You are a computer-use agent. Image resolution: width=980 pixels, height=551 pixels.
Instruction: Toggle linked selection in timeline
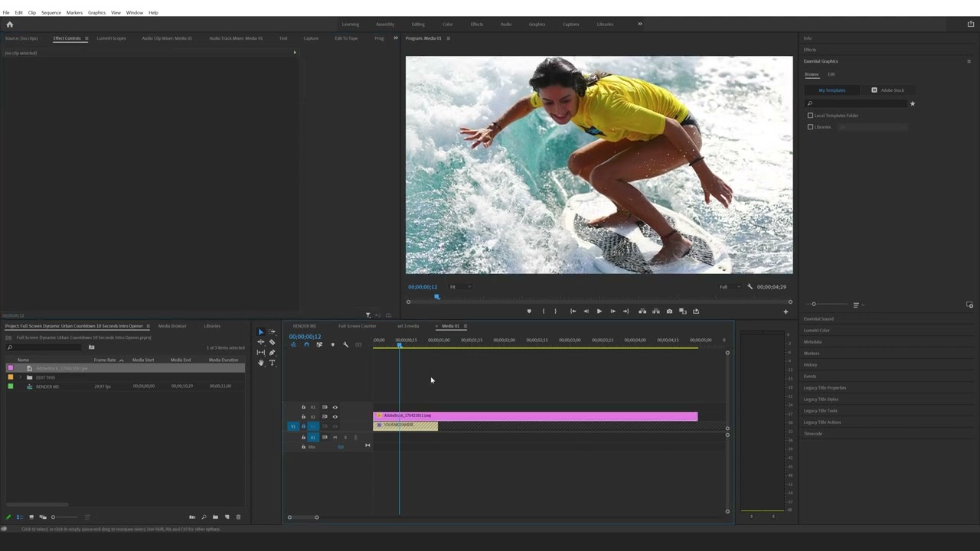(319, 344)
